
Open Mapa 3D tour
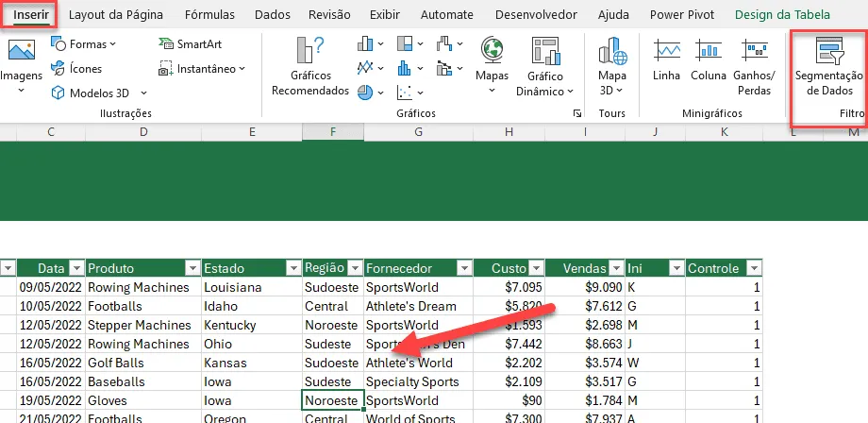[612, 65]
